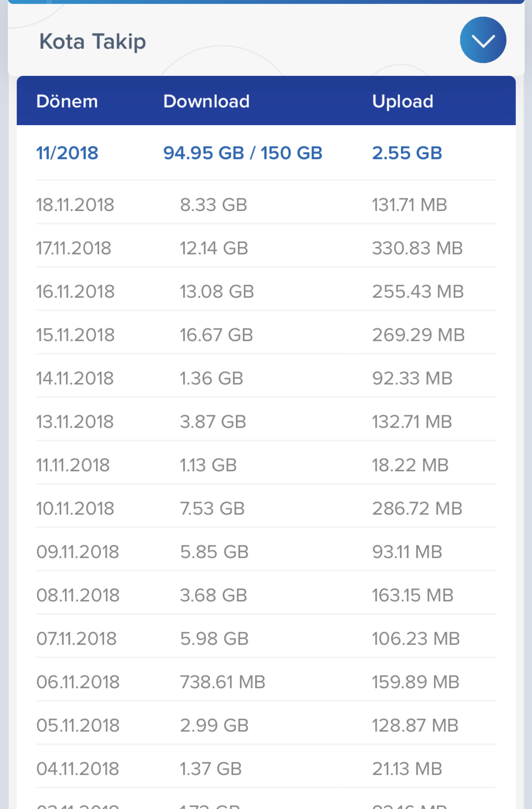The height and width of the screenshot is (809, 532).
Task: Select the Upload column header
Action: pyautogui.click(x=403, y=102)
